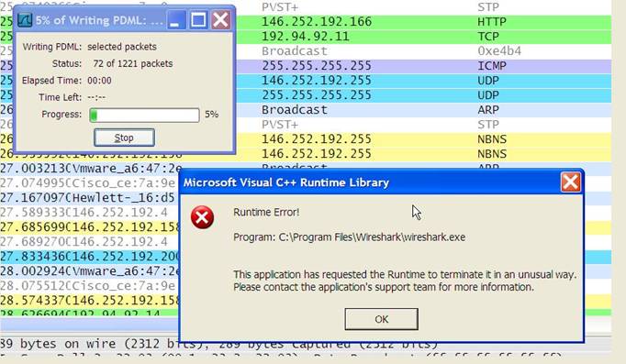Maximize the Writing PDML progress window

click(198, 20)
